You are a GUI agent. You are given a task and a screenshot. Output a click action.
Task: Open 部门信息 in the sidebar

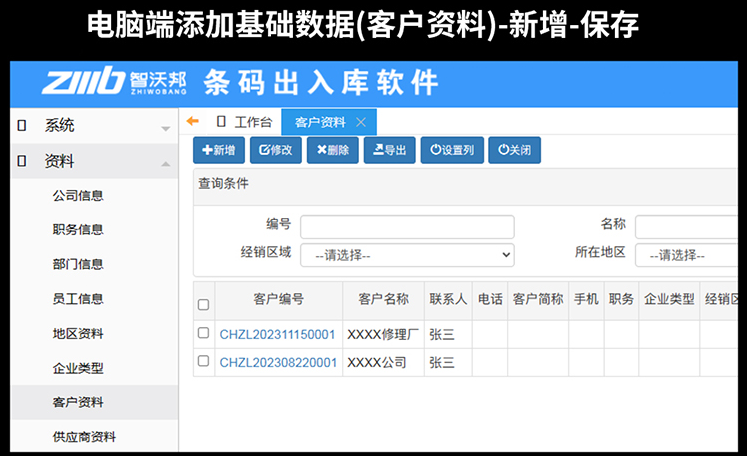click(x=78, y=264)
